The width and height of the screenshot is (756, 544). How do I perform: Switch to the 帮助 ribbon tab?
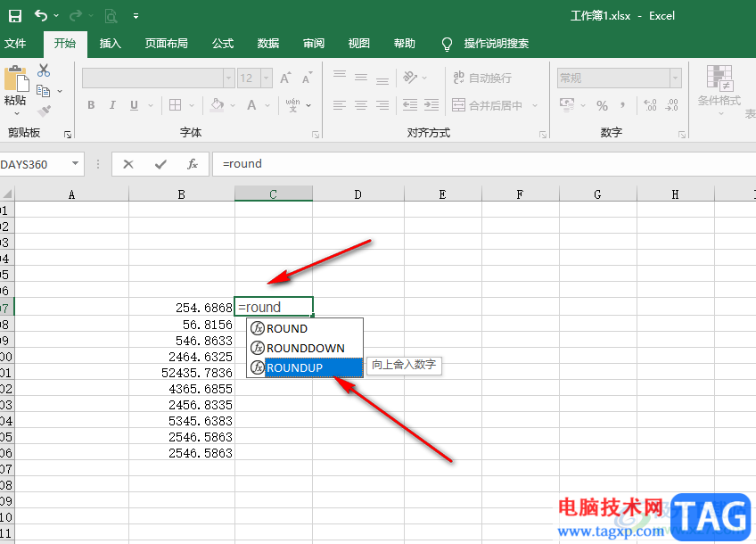(405, 44)
